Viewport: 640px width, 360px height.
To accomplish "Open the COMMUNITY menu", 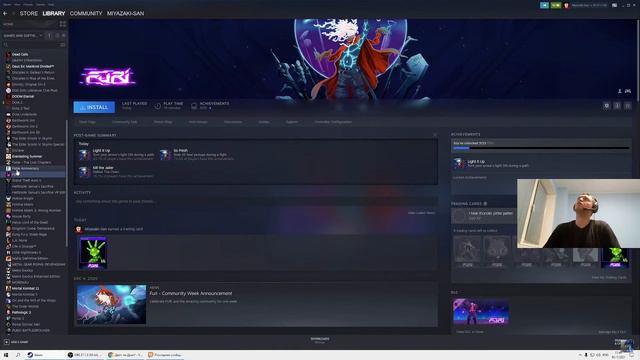I will [x=86, y=13].
